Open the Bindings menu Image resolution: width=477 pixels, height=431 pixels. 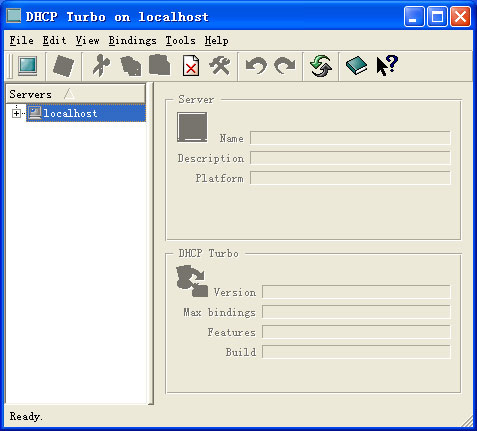click(x=132, y=41)
